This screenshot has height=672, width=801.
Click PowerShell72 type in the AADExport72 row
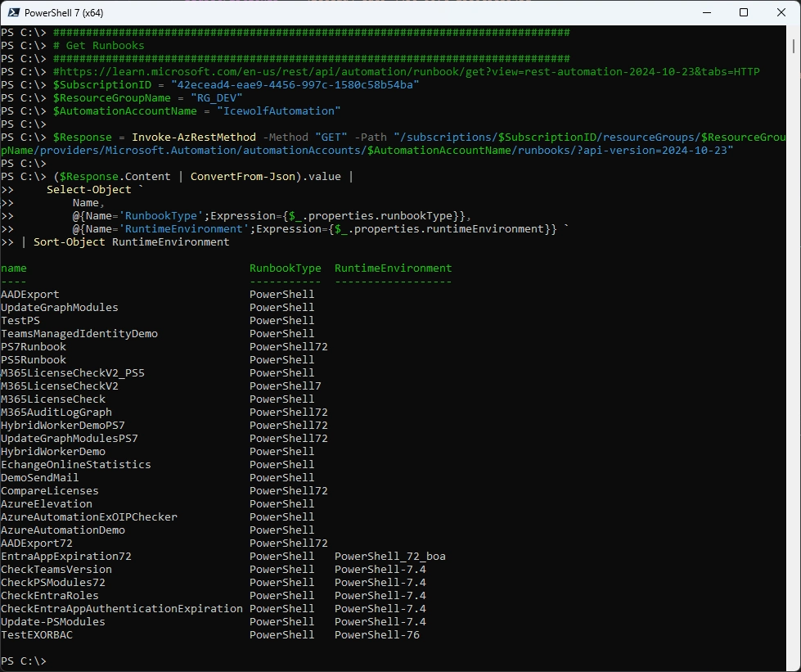tap(289, 543)
